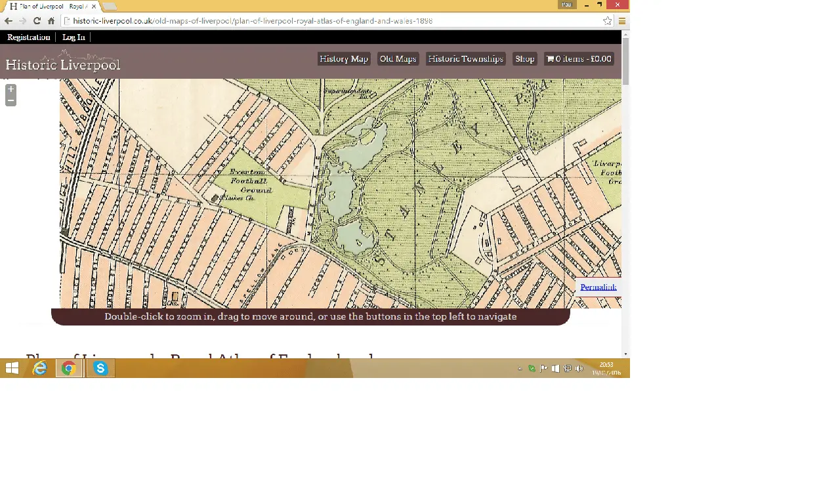The width and height of the screenshot is (840, 504).
Task: Open the Permalink for this map view
Action: click(598, 287)
